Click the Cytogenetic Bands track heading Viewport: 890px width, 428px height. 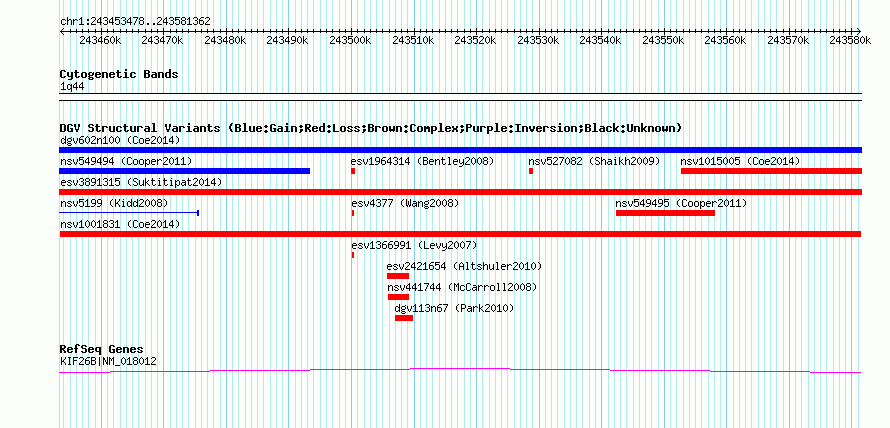point(119,74)
